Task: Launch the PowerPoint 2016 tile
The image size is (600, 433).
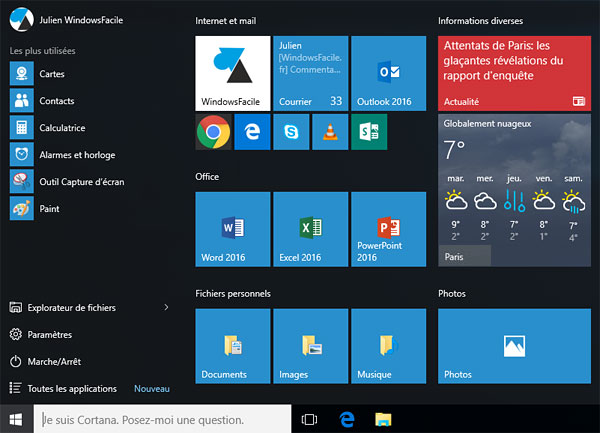Action: point(388,229)
